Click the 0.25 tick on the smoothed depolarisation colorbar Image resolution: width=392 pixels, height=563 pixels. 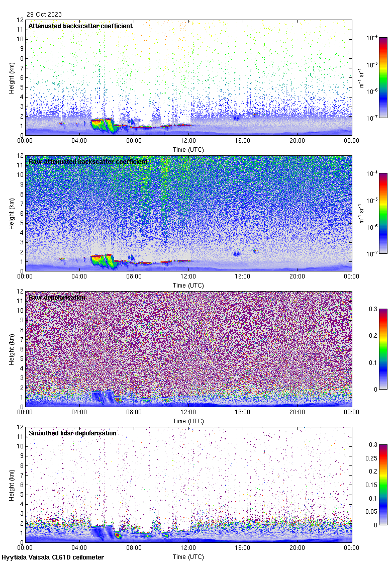pos(371,458)
